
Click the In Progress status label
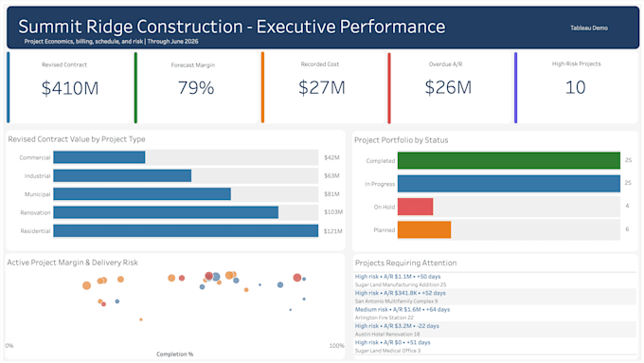tap(380, 184)
